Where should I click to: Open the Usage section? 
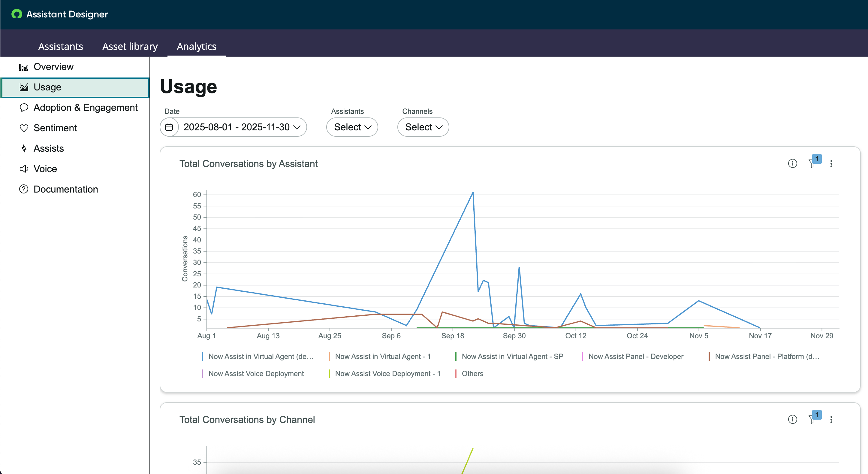pyautogui.click(x=75, y=87)
